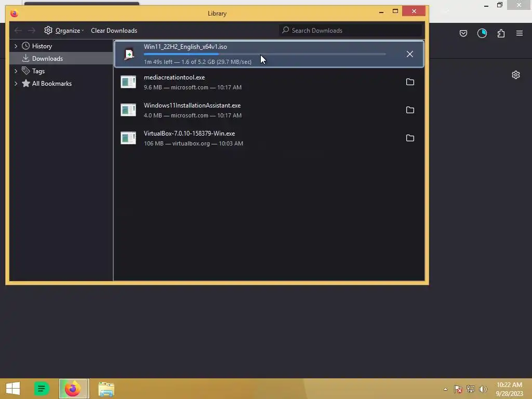Open Action Center flag icon
The height and width of the screenshot is (399, 532).
(458, 389)
